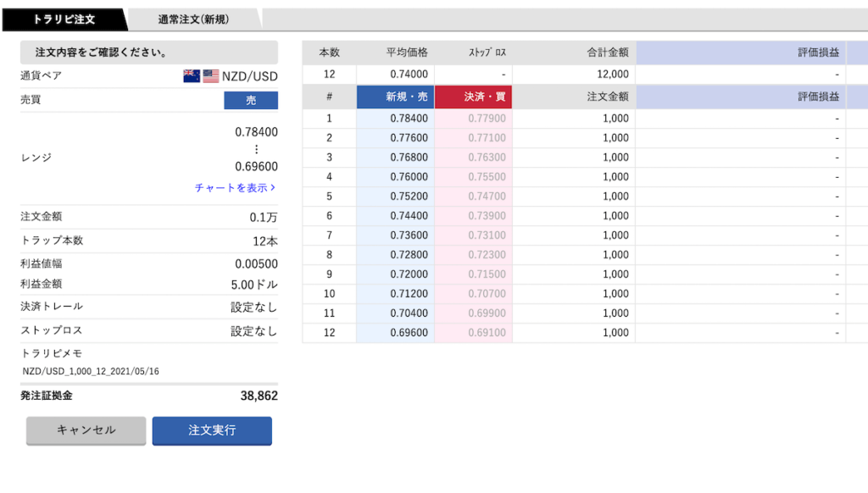Click the 決済トレール 設定なし value

(254, 307)
